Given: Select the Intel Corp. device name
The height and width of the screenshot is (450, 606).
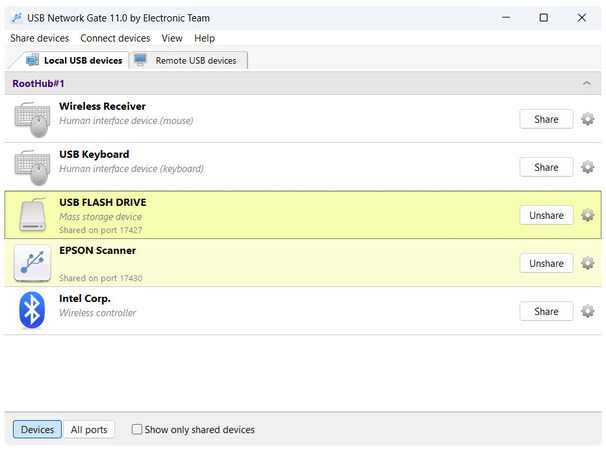Looking at the screenshot, I should pyautogui.click(x=85, y=298).
